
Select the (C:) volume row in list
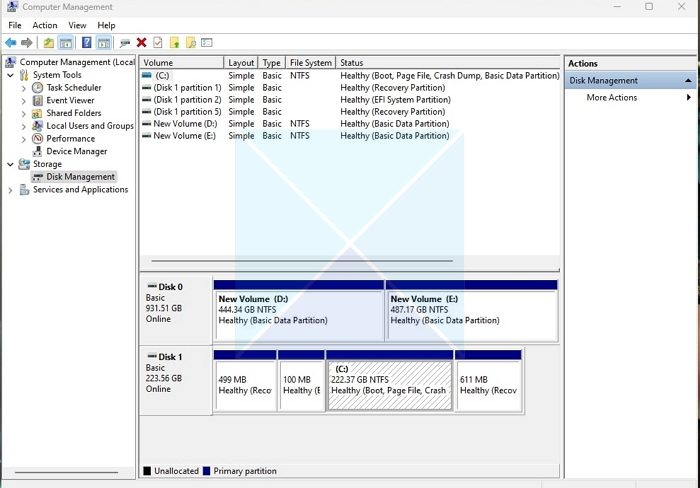350,75
